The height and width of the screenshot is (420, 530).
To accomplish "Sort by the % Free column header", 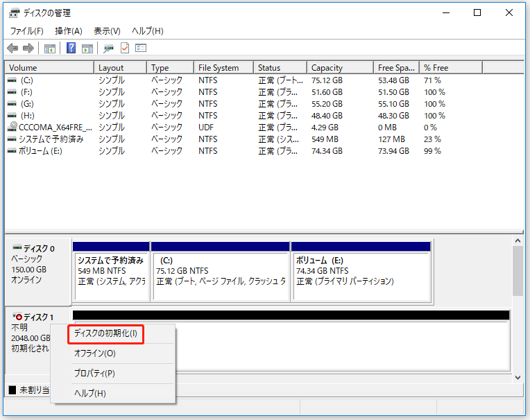I will (451, 68).
